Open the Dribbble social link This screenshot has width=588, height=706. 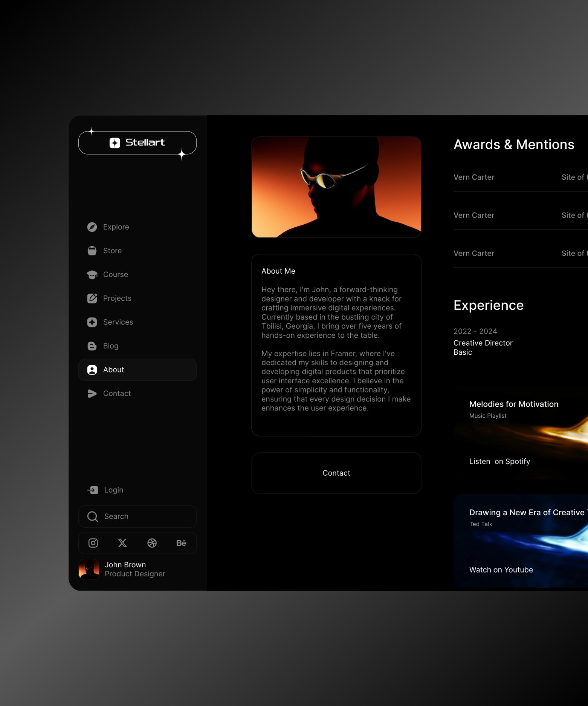[x=152, y=543]
